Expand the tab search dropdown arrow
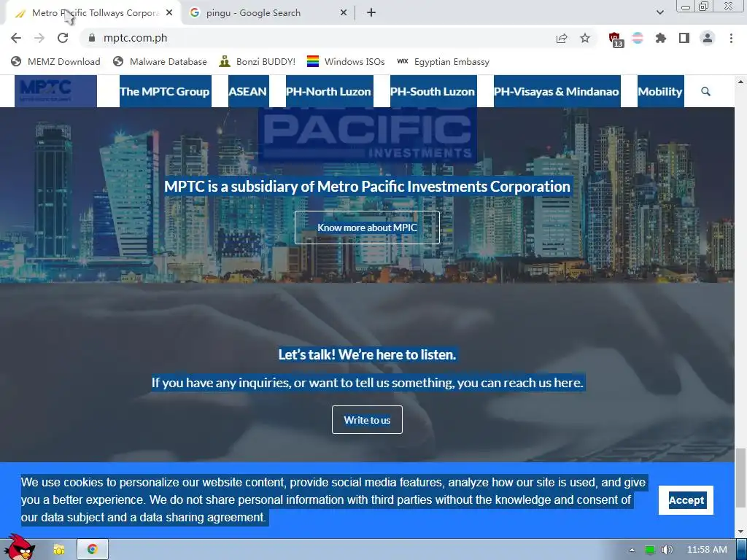 point(659,12)
